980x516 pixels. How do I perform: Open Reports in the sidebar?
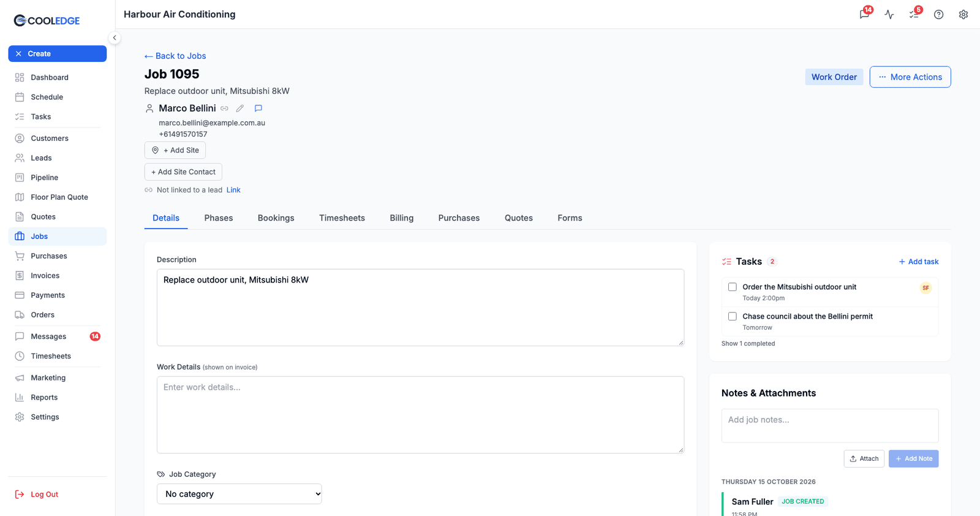pos(58,398)
